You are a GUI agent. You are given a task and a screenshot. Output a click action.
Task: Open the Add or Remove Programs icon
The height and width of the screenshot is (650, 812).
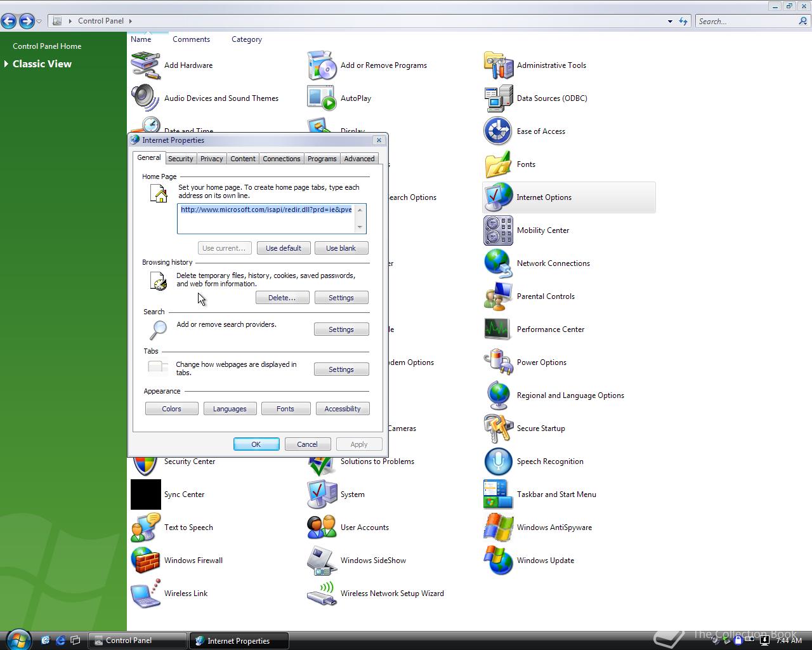322,65
